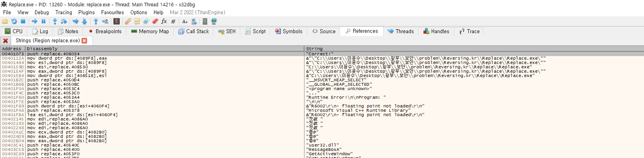Click the Stop debugging square icon
The width and height of the screenshot is (644, 158).
coord(23,21)
